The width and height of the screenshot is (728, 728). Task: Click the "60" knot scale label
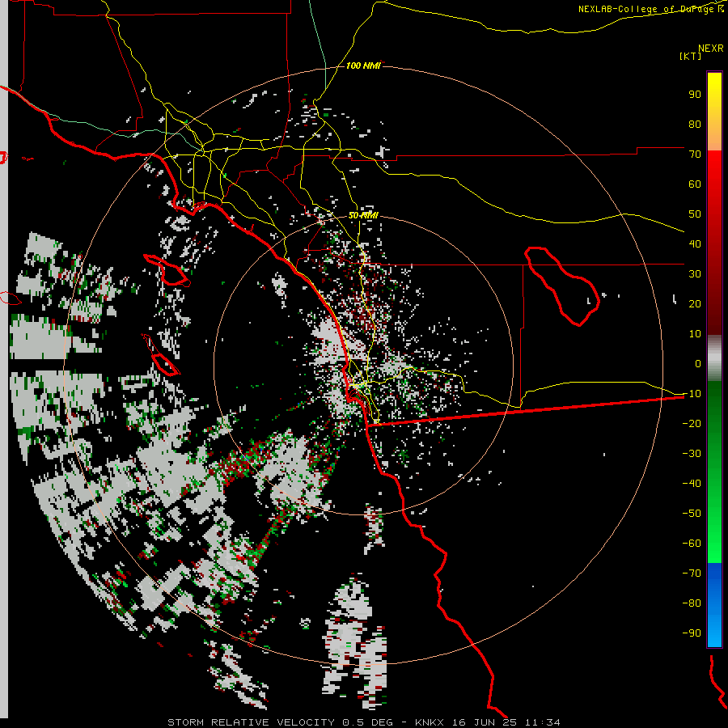pos(695,184)
